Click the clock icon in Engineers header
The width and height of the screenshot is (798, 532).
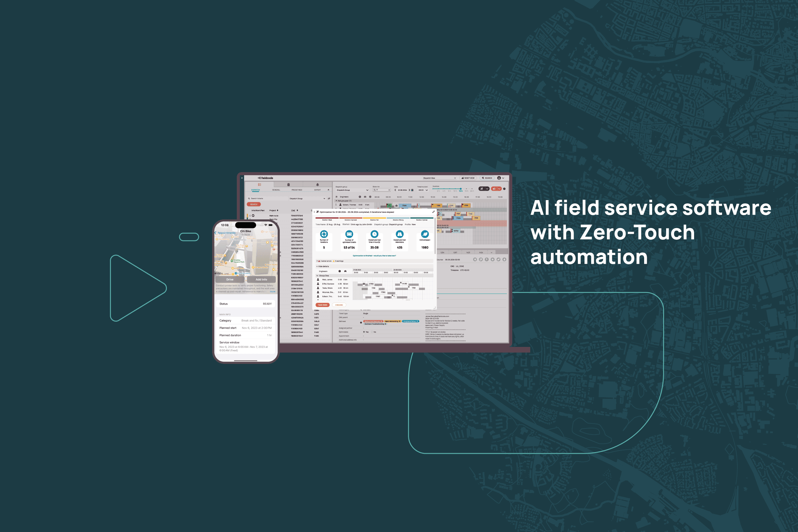click(360, 197)
